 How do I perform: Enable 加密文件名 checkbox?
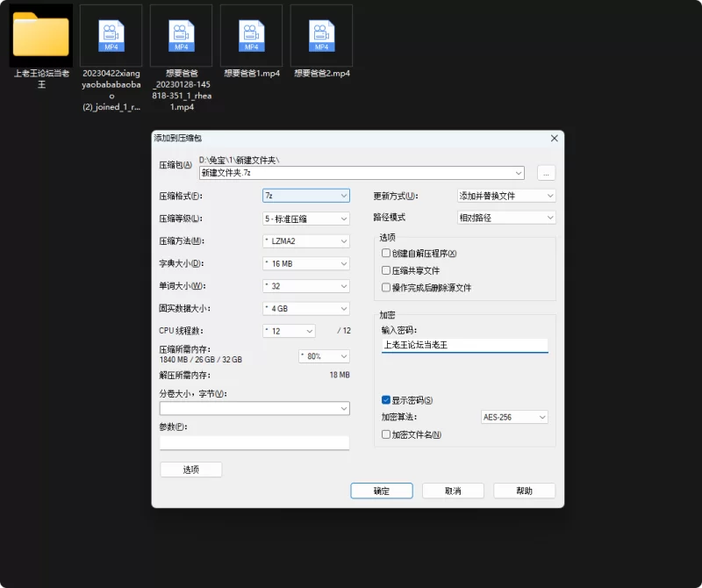(x=386, y=434)
